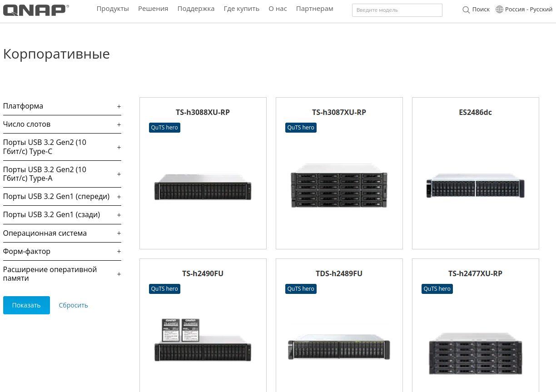Click the QuTS hero badge on TDS-h2489FU
Screen dimensions: 556x392
point(301,289)
